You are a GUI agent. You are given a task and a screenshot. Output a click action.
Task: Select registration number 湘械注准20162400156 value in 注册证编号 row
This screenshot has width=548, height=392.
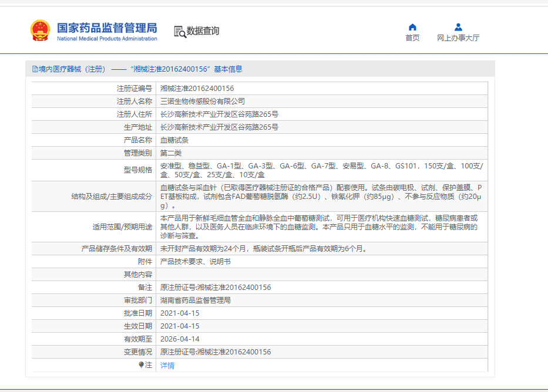(197, 88)
